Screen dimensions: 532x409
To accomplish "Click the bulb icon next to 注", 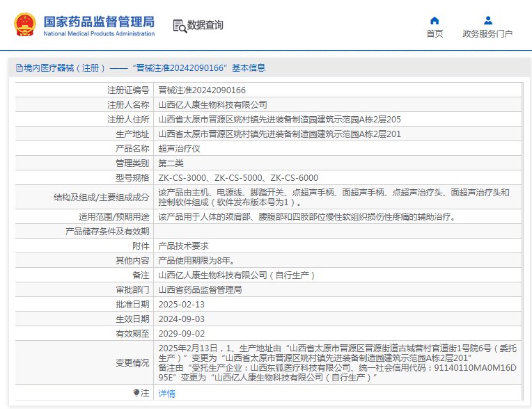I will tap(136, 393).
